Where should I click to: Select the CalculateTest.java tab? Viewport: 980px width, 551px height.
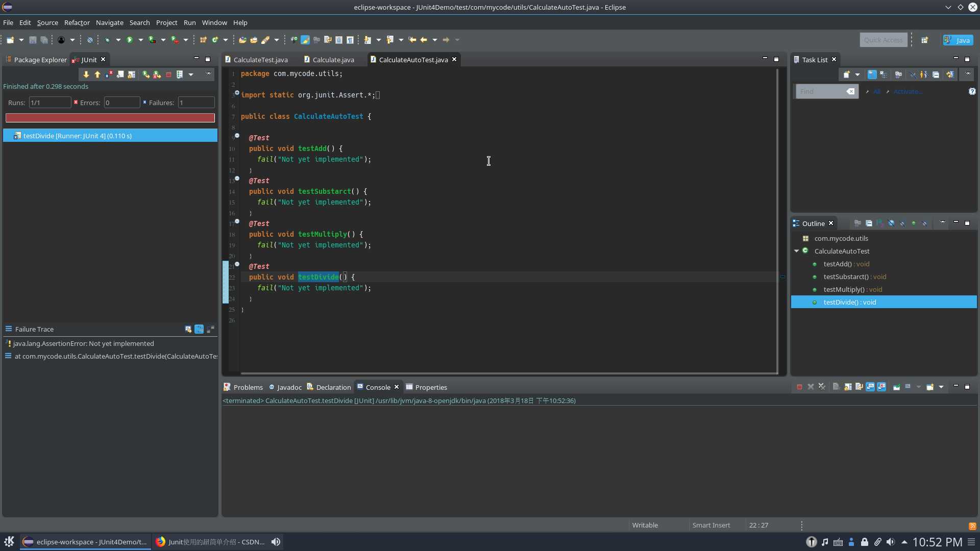click(260, 59)
